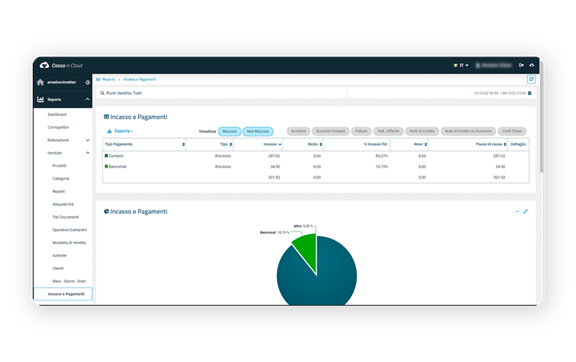
Task: Open Corrispettivi in the sidebar
Action: [x=58, y=128]
